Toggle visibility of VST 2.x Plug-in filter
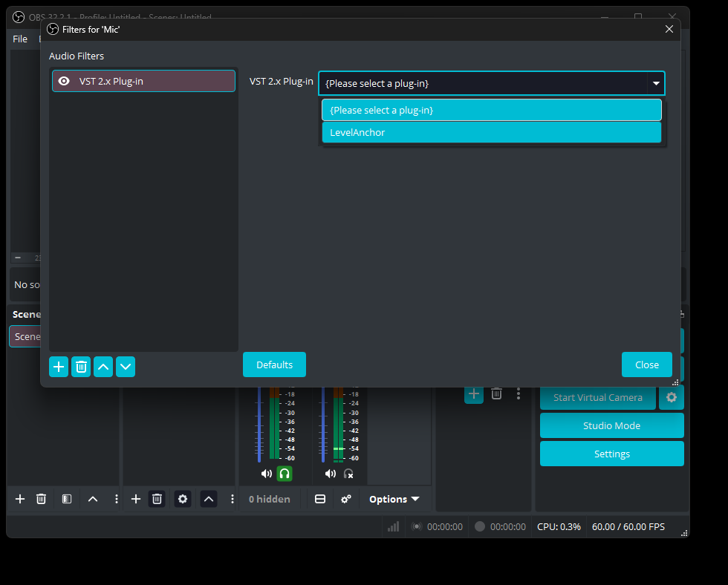Screen dimensions: 728x585 click(64, 81)
